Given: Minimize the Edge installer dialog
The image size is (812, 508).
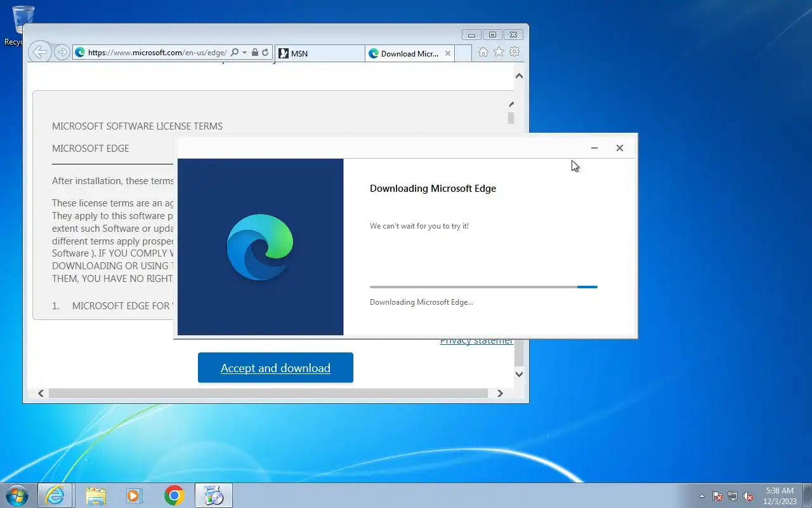Looking at the screenshot, I should pyautogui.click(x=594, y=148).
